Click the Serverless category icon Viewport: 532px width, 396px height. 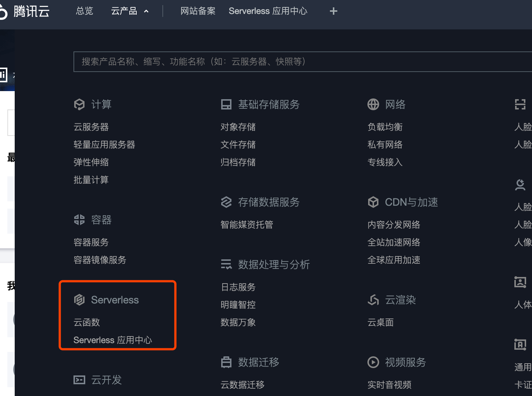[x=79, y=300]
